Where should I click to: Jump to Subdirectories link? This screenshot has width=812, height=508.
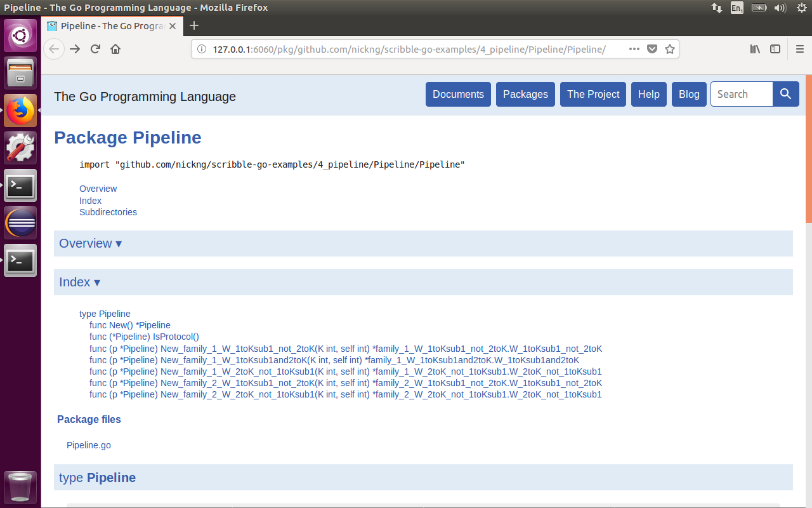click(x=108, y=212)
